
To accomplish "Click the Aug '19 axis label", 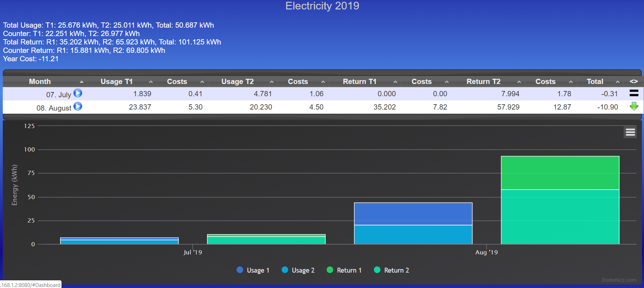I will (x=486, y=252).
